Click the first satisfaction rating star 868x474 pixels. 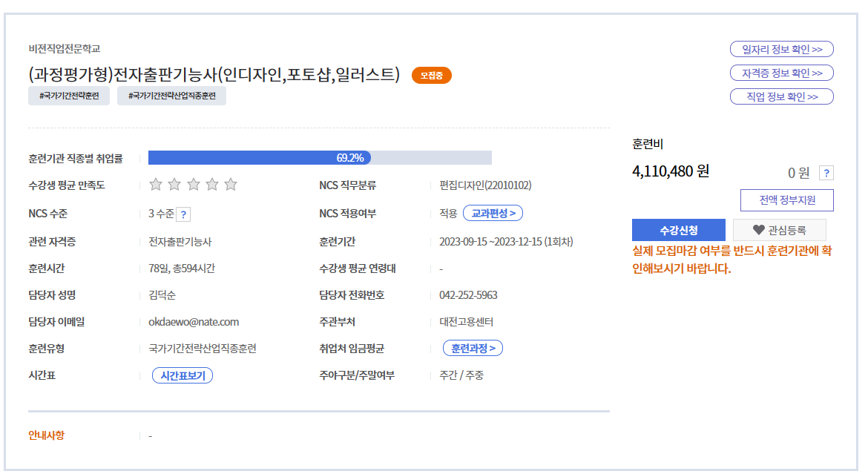click(x=156, y=185)
